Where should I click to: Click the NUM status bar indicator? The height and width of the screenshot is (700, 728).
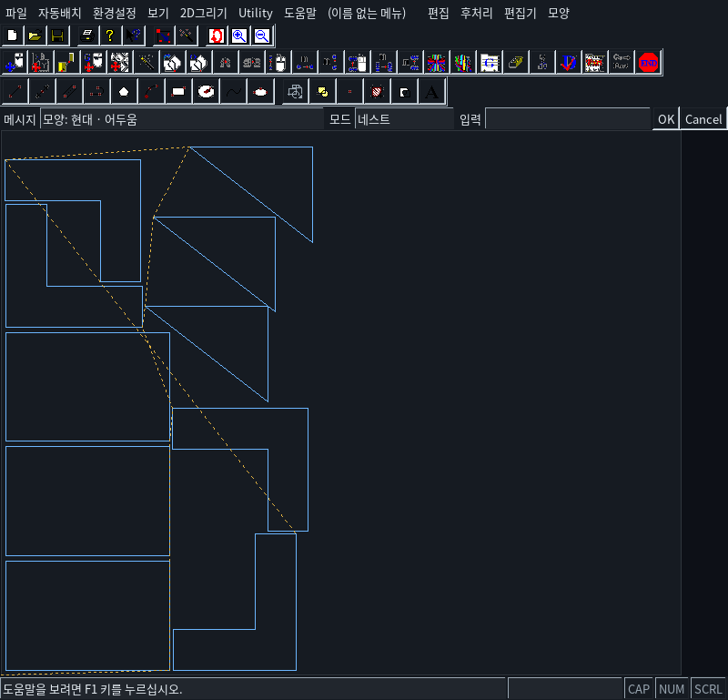tap(672, 689)
